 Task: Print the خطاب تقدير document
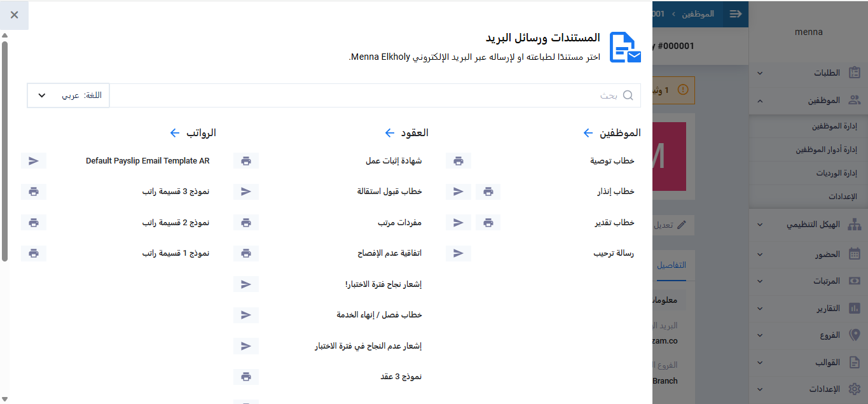pyautogui.click(x=488, y=223)
